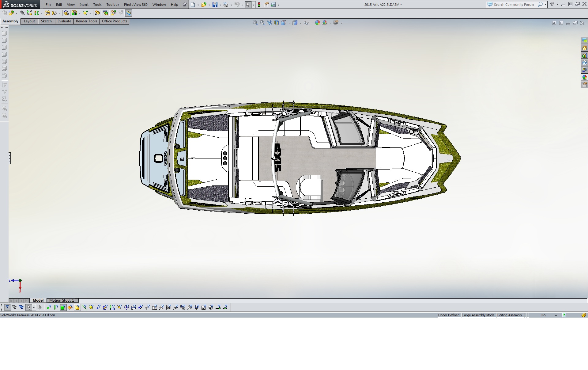This screenshot has height=370, width=588.
Task: Toggle the Selection Filter funnel button
Action: 7,307
